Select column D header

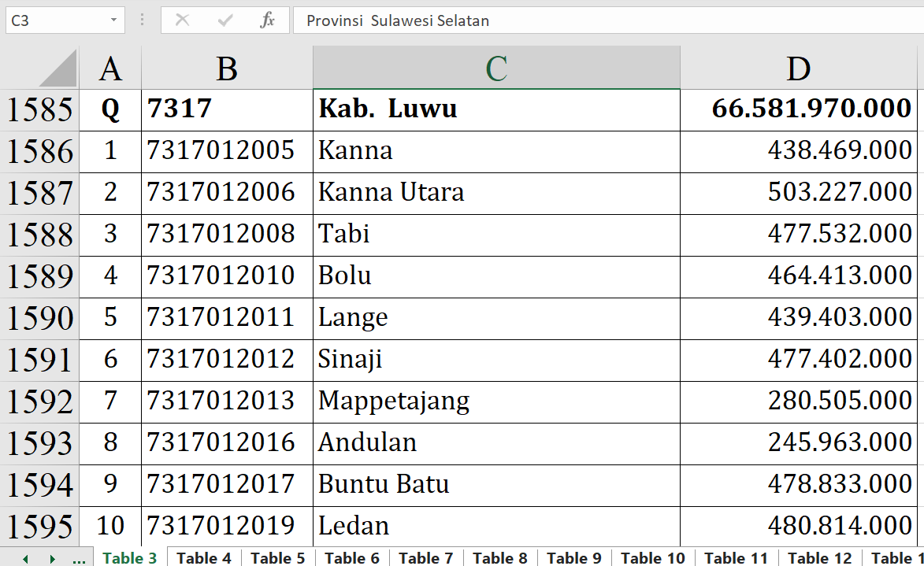(x=798, y=68)
